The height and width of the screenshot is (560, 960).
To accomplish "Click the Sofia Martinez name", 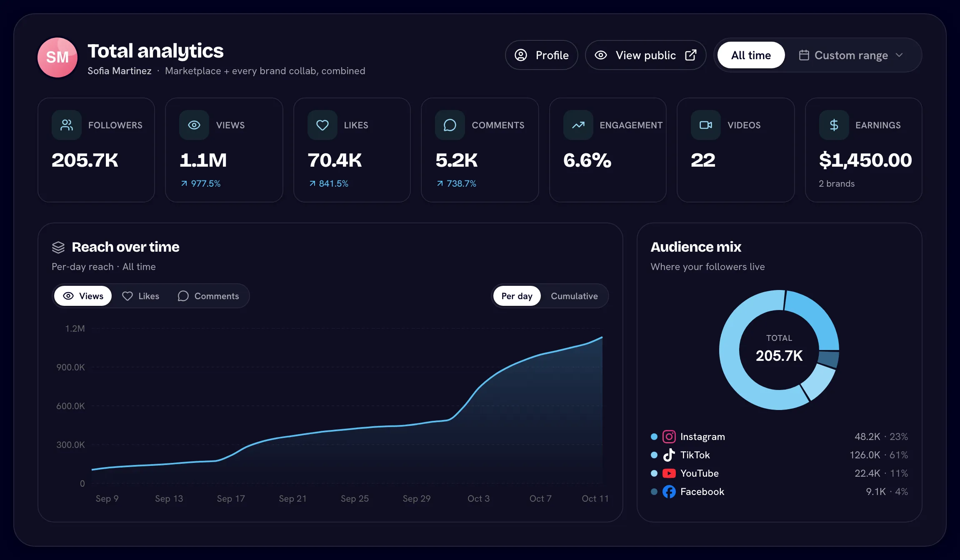I will point(120,71).
